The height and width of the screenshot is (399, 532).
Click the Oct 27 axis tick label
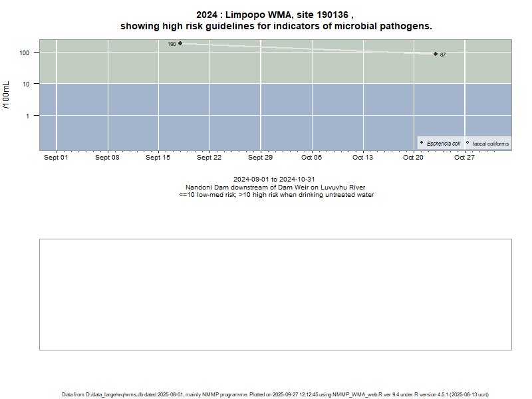[464, 158]
